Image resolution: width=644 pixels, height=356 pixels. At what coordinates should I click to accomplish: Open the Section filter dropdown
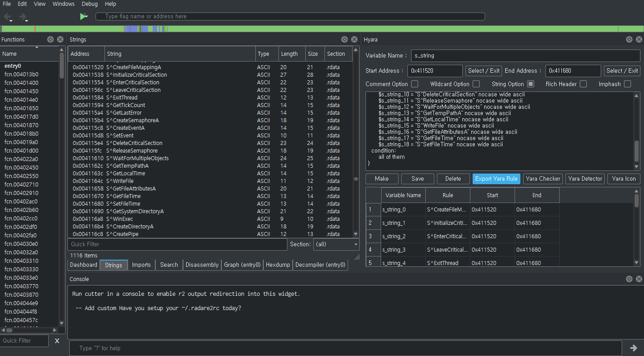[337, 244]
